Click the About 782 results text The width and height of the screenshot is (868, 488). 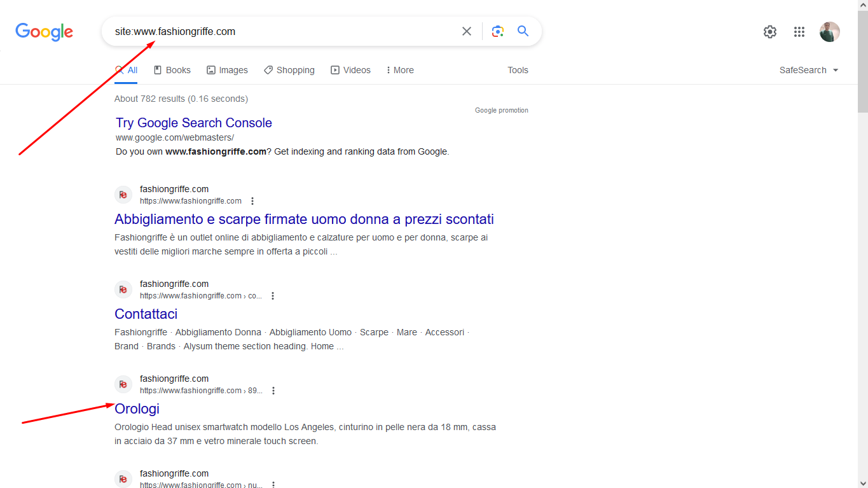pyautogui.click(x=181, y=99)
